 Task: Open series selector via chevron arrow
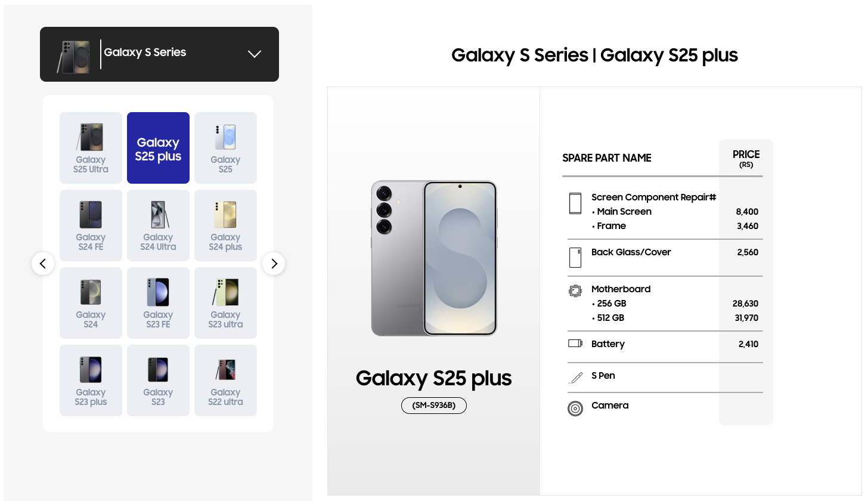(x=255, y=54)
